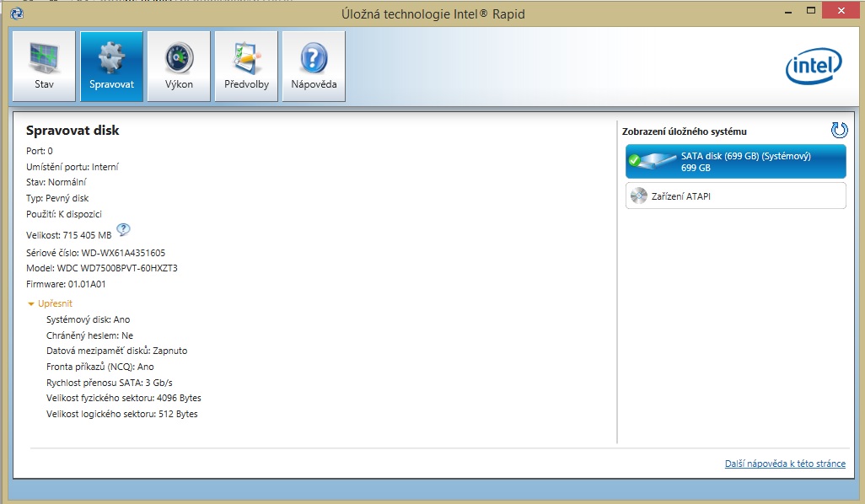This screenshot has width=865, height=504.
Task: Click the green check status icon on SATA disk
Action: coord(634,160)
